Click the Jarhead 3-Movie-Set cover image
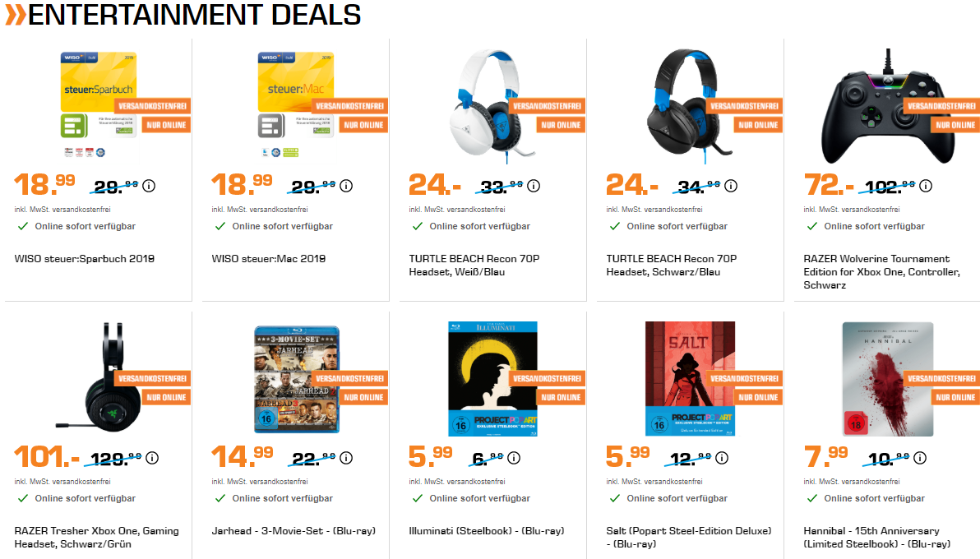Viewport: 980px width, 559px height. (295, 379)
